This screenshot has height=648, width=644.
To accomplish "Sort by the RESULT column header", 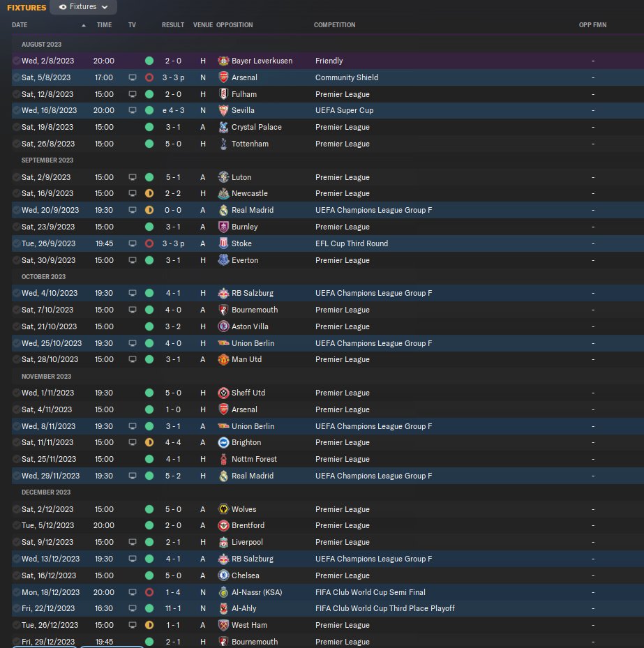I will [173, 25].
